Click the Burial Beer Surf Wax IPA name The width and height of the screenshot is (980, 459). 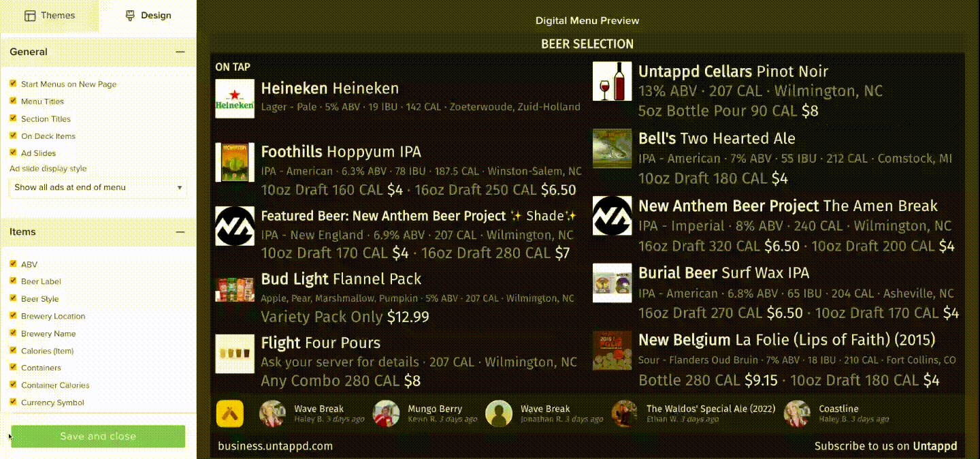[x=724, y=273]
